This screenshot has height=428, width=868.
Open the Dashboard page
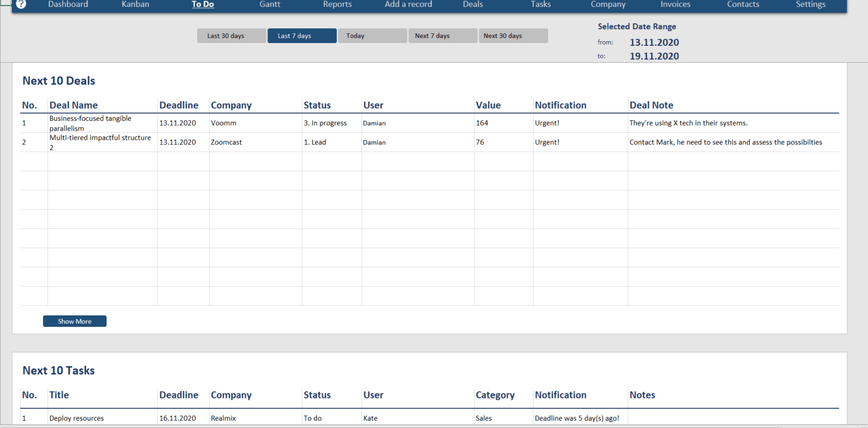click(x=68, y=5)
